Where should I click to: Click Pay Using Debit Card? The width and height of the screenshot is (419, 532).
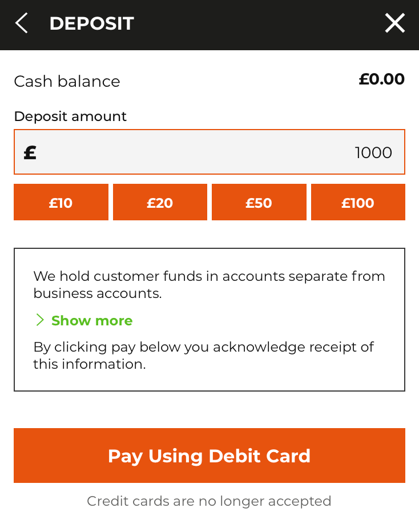[x=210, y=456]
